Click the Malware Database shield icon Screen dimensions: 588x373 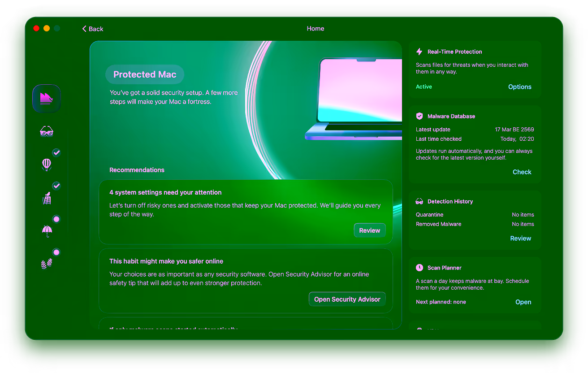(419, 116)
